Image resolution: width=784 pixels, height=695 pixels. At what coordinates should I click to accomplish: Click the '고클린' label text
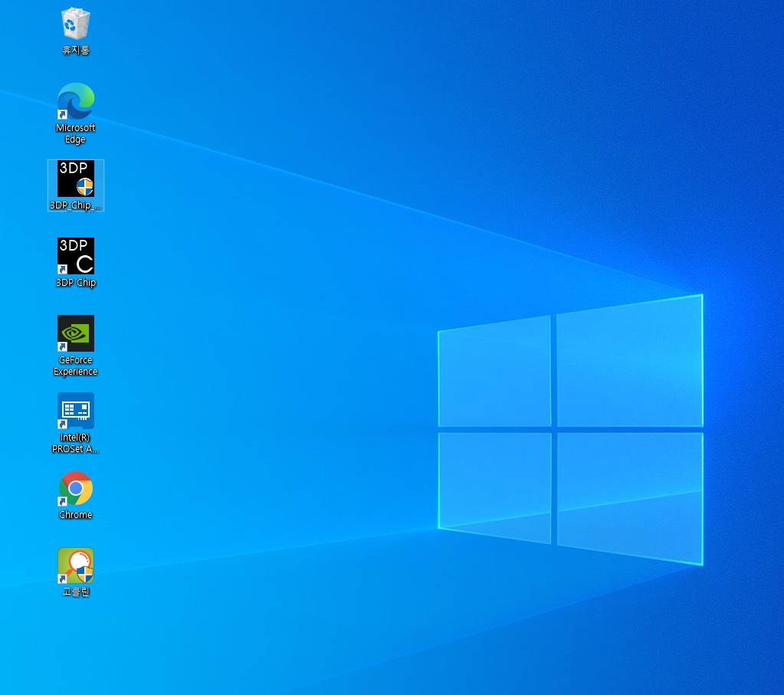76,592
